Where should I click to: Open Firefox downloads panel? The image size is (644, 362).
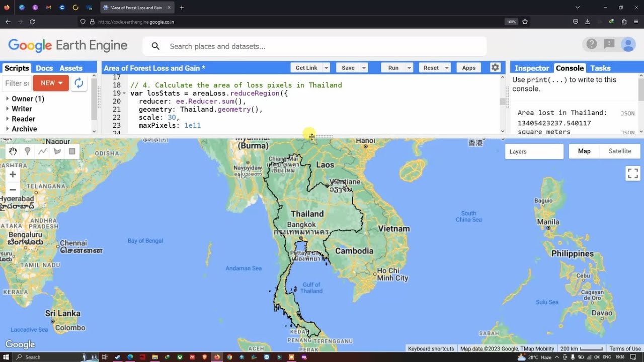587,22
